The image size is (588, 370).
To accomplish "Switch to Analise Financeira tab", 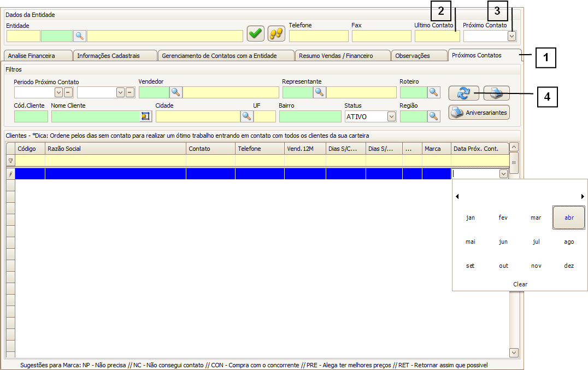I will [37, 56].
